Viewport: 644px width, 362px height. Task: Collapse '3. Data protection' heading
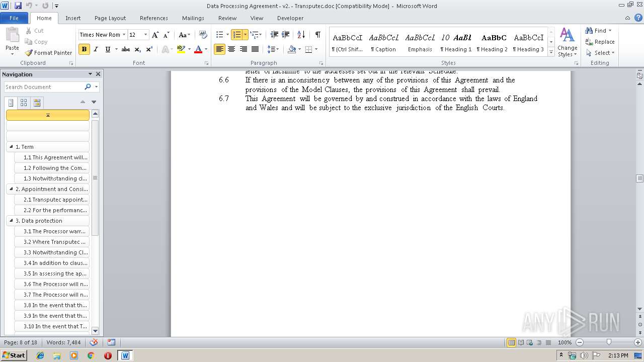11,221
